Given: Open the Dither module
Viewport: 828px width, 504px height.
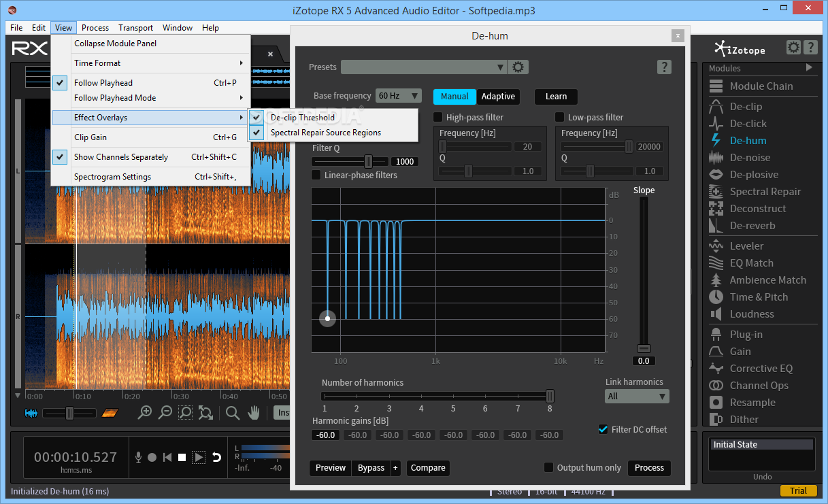Looking at the screenshot, I should click(x=744, y=420).
